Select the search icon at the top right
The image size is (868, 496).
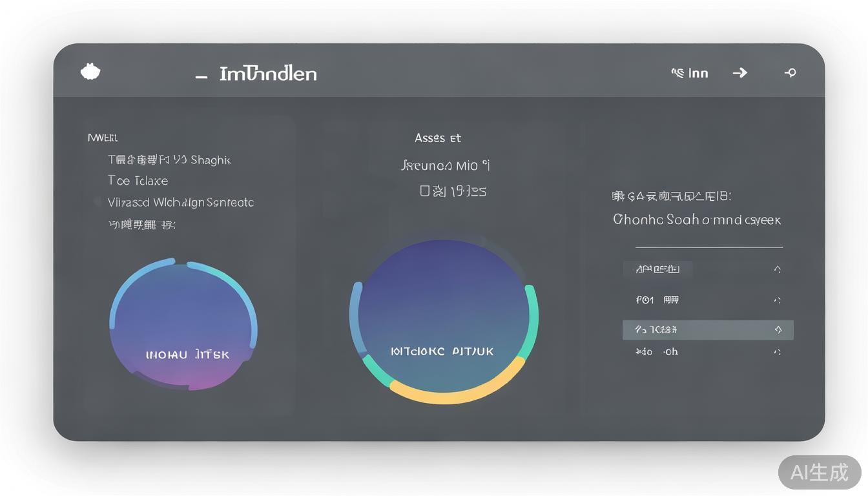point(790,73)
